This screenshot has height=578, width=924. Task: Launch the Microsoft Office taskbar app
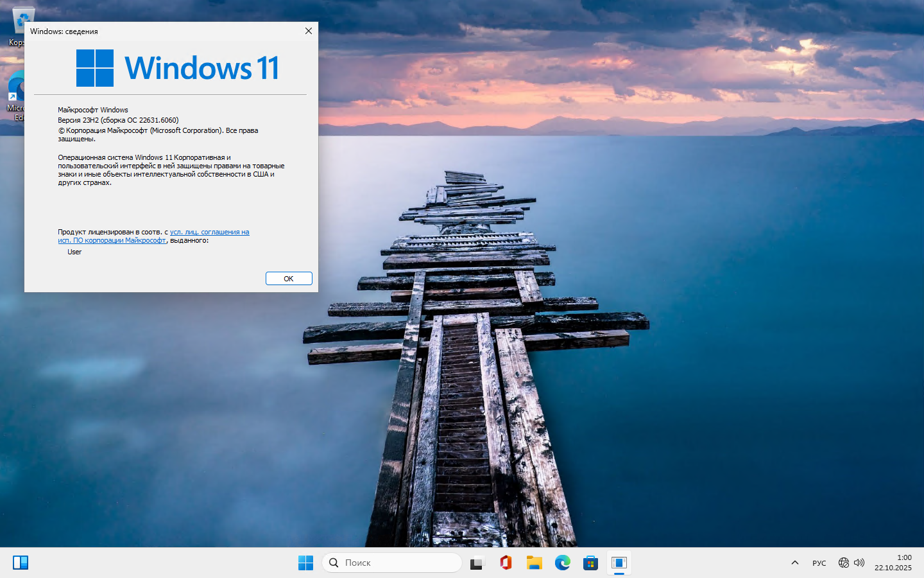[506, 563]
